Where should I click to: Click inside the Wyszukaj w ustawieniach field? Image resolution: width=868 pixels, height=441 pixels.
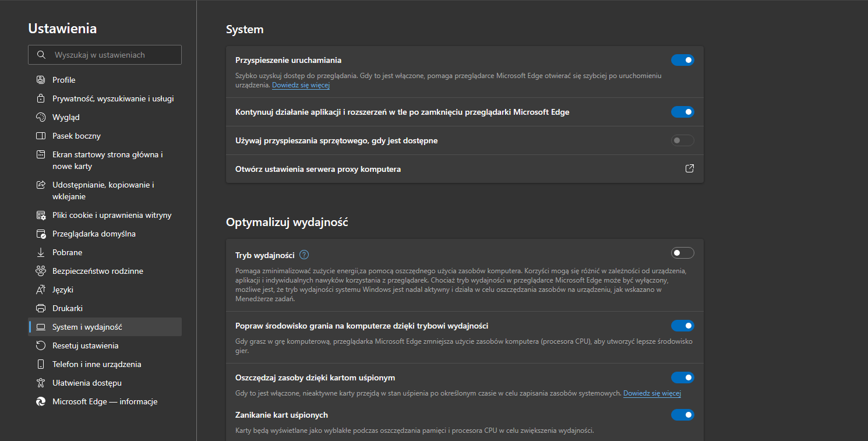pyautogui.click(x=105, y=55)
